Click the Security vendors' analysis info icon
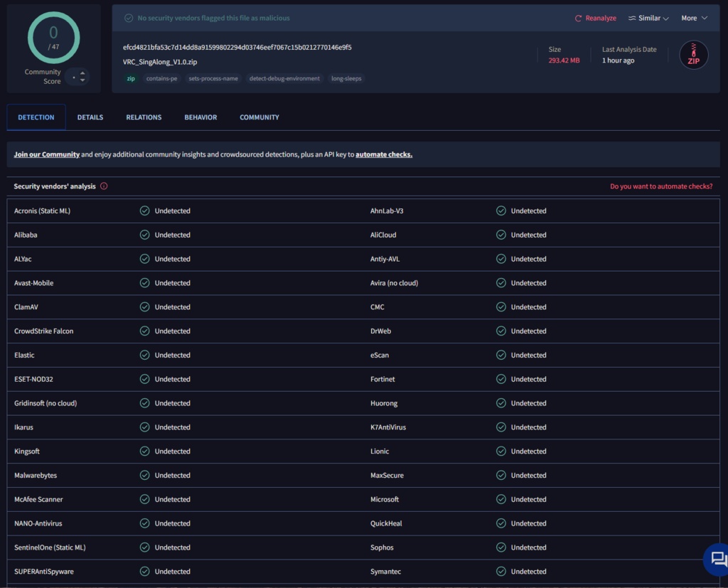 point(104,186)
